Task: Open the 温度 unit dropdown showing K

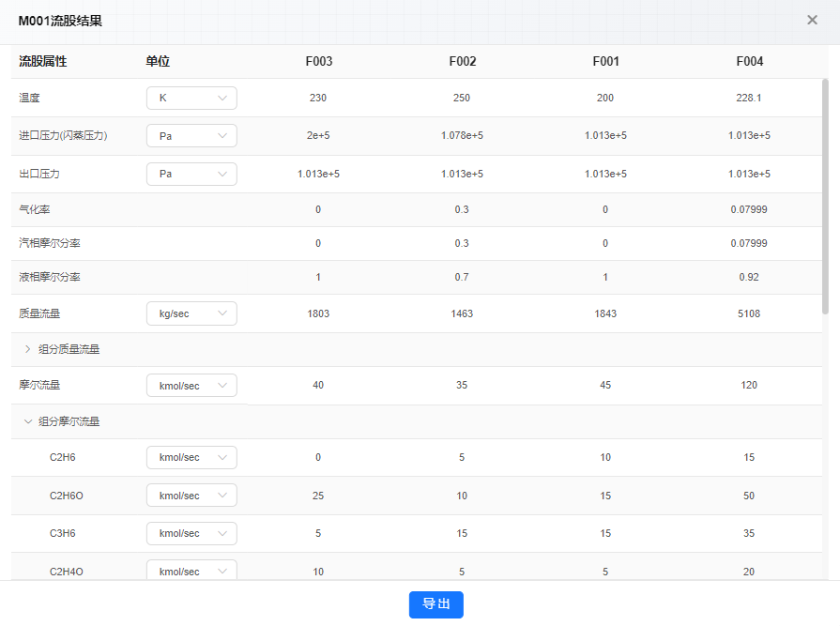Action: point(191,98)
